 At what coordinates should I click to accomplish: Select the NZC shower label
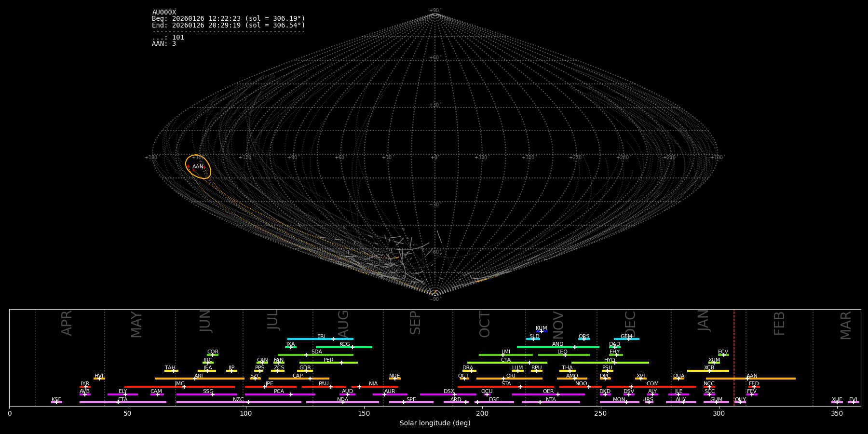238,400
